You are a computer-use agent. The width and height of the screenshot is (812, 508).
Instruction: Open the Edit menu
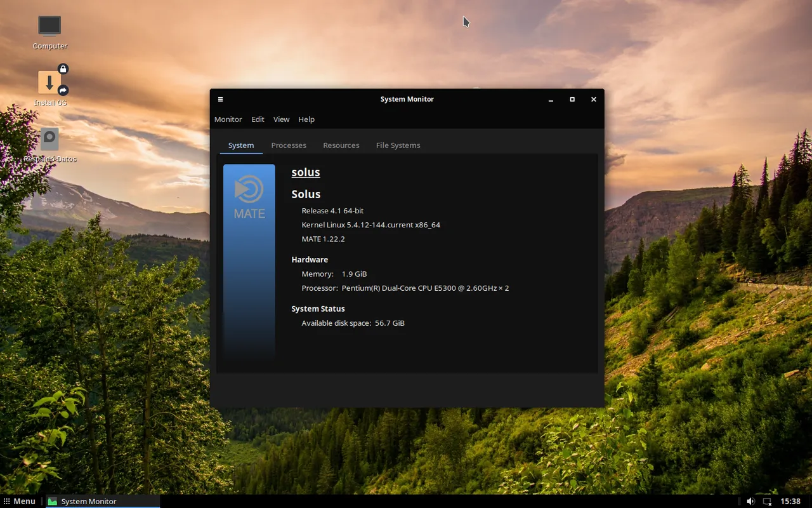pos(258,119)
